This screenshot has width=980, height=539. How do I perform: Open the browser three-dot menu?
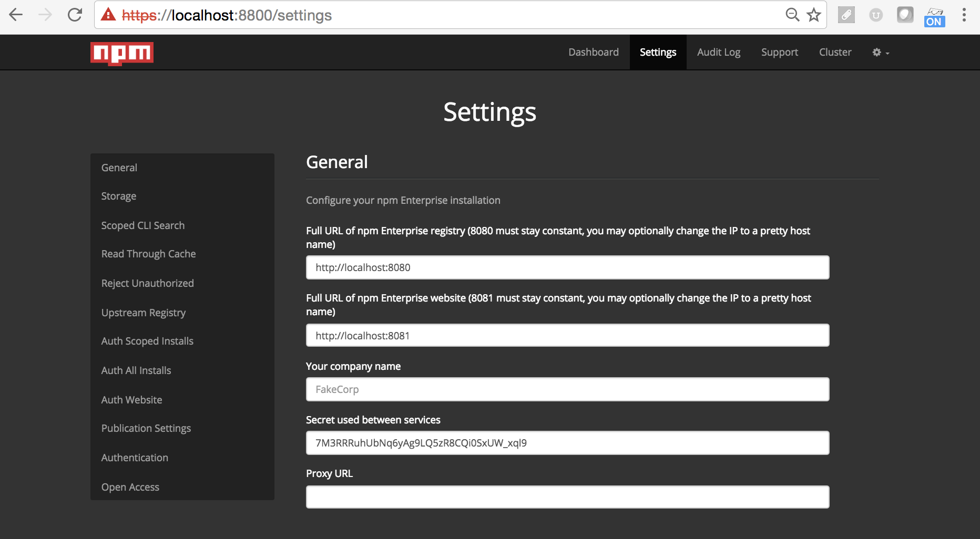(x=964, y=15)
